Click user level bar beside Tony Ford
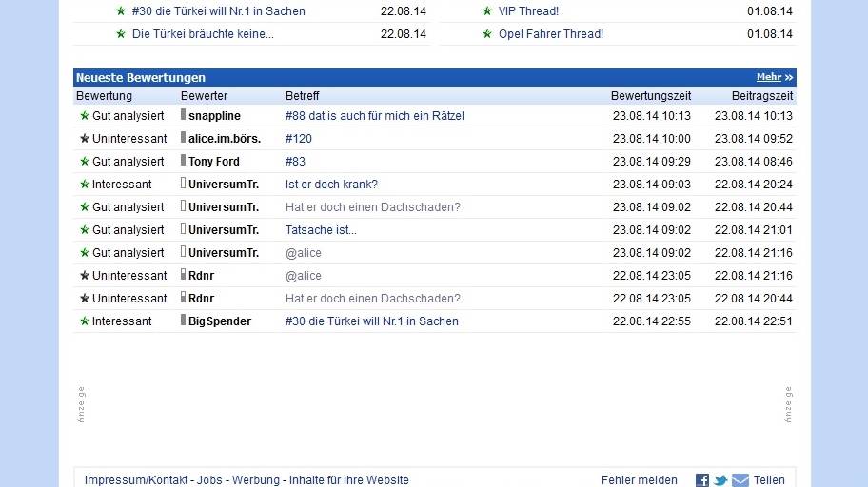This screenshot has height=487, width=868. pyautogui.click(x=184, y=160)
